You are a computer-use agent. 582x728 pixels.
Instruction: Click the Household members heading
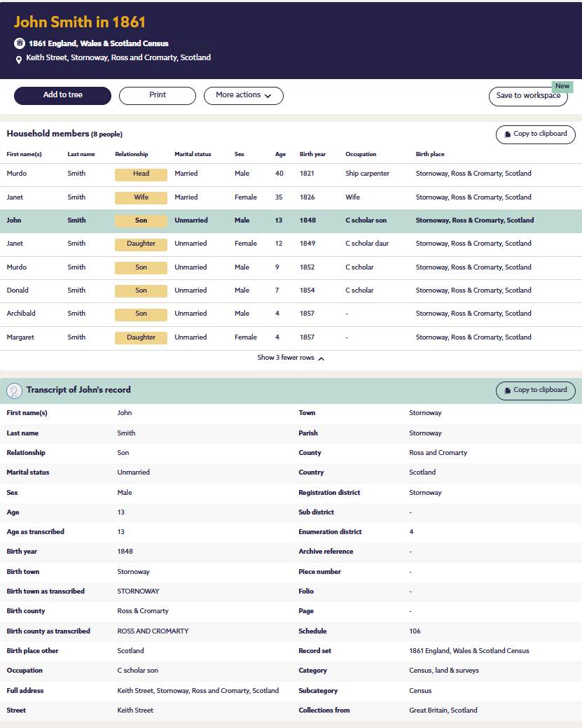(x=64, y=134)
